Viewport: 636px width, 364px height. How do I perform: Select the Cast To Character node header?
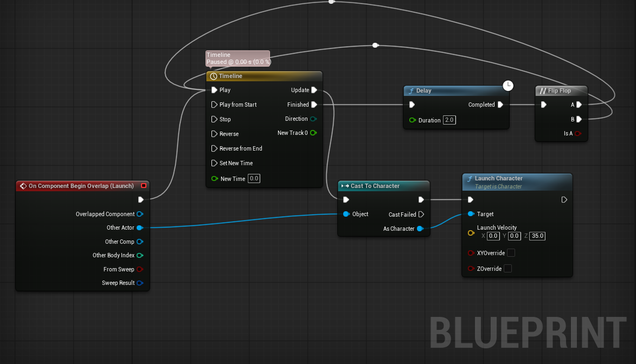[384, 186]
